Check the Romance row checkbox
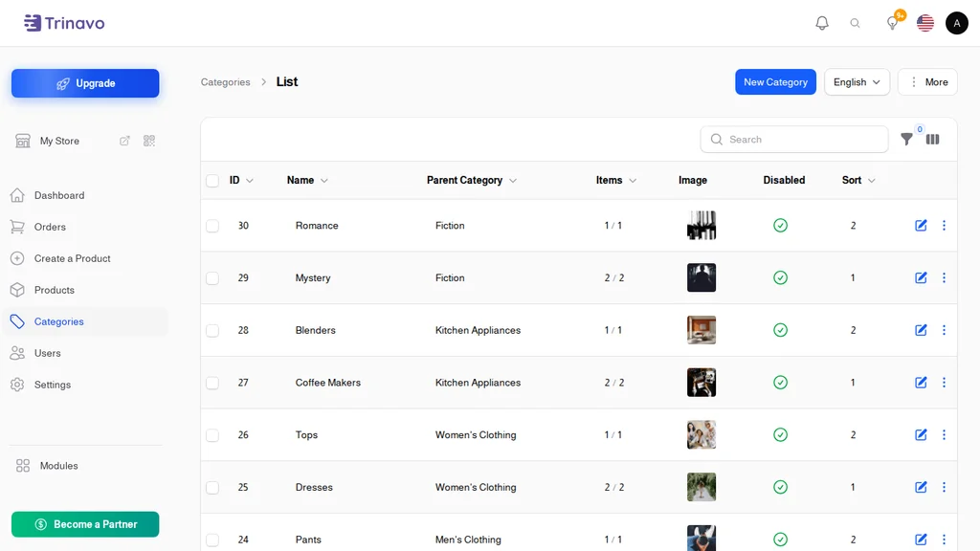This screenshot has height=551, width=980. [212, 226]
